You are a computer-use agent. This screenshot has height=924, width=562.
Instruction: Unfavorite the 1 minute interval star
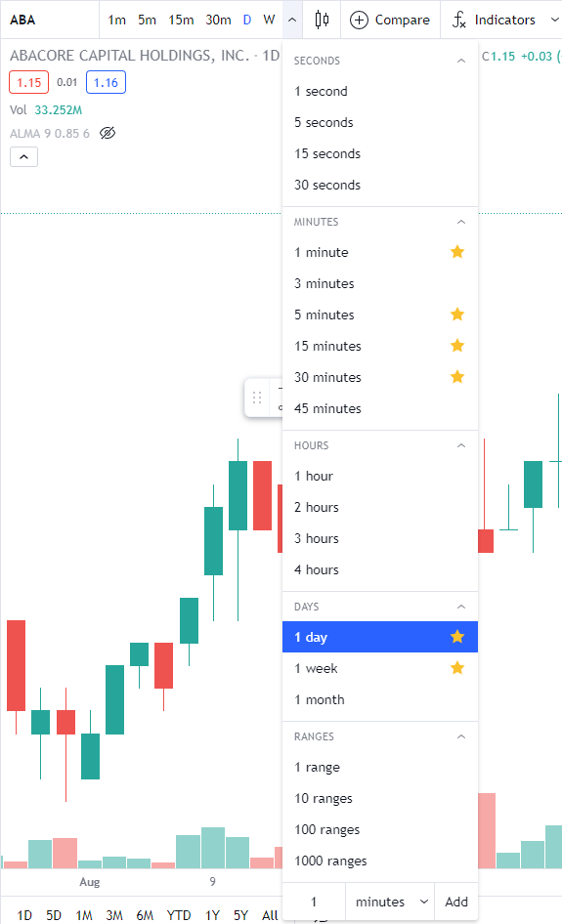click(x=457, y=252)
